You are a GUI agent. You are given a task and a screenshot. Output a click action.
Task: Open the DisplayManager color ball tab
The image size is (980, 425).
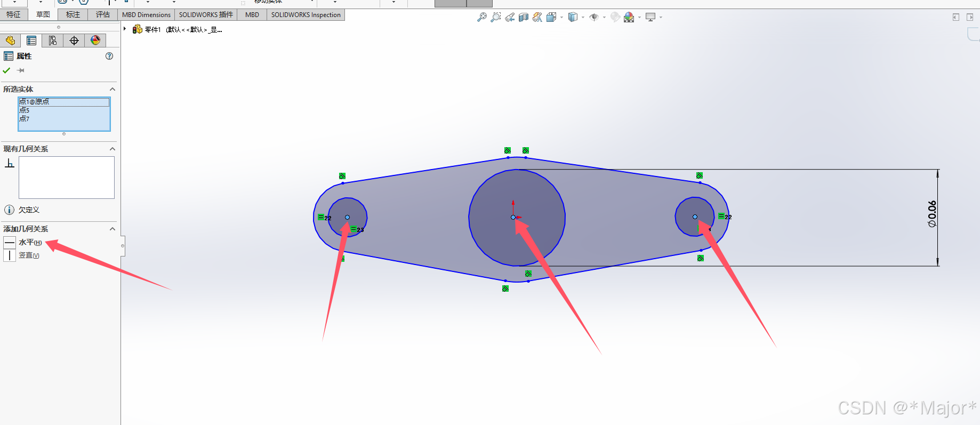coord(95,41)
